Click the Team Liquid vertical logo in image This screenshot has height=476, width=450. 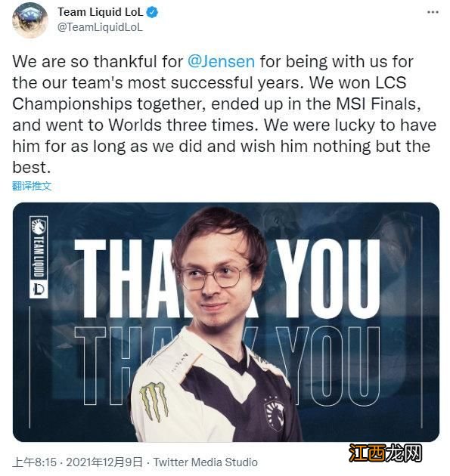(39, 247)
